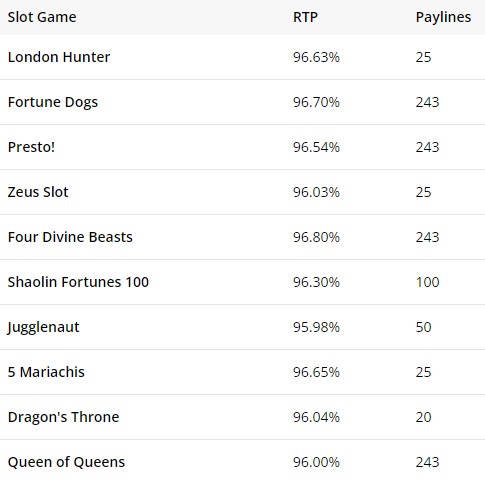This screenshot has width=485, height=480.
Task: Open the Fortune Dogs entry
Action: click(53, 102)
